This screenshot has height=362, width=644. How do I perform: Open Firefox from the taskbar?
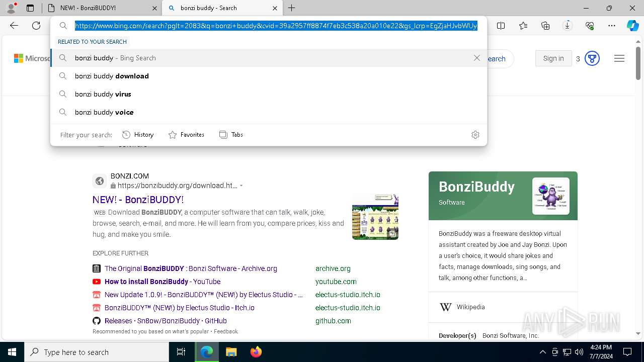[x=256, y=352]
